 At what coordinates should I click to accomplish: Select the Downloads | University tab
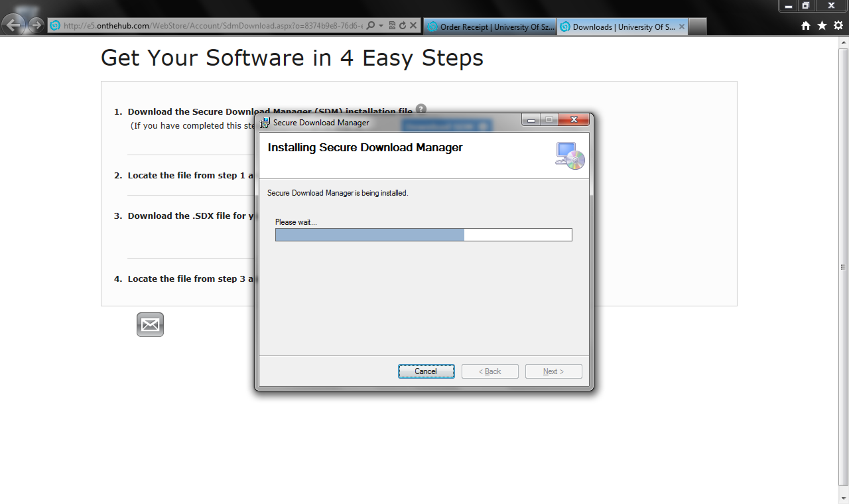click(622, 27)
